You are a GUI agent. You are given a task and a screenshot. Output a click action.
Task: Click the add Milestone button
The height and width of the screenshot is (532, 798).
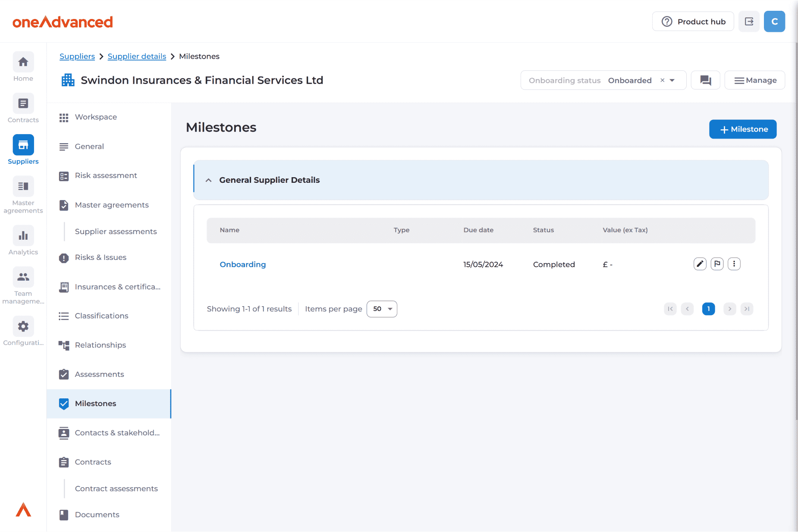pyautogui.click(x=742, y=129)
